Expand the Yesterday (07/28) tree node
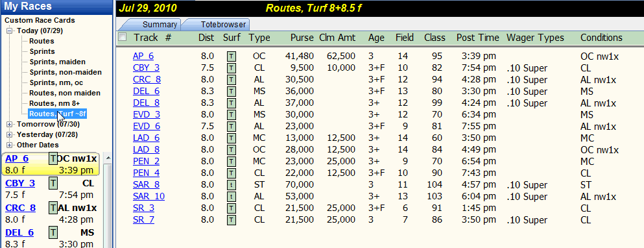Viewport: 644px width, 248px height. tap(10, 134)
